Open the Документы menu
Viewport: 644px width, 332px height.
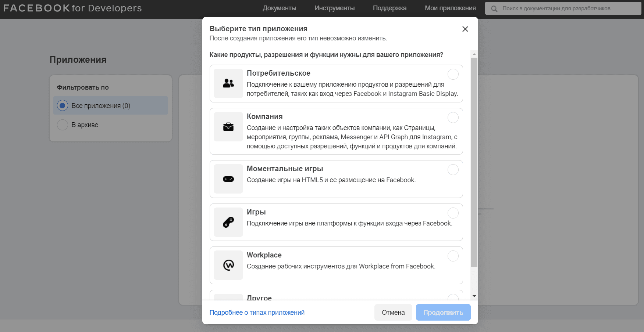(279, 8)
